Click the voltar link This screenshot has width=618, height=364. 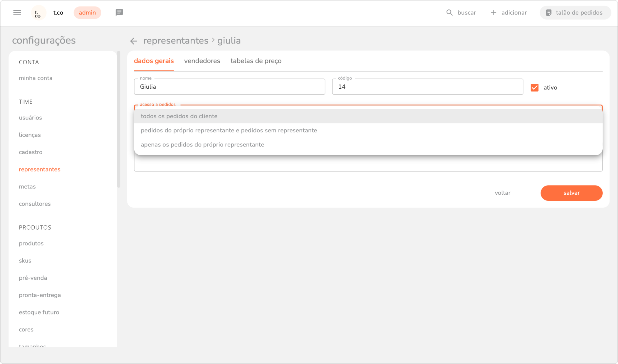coord(502,193)
